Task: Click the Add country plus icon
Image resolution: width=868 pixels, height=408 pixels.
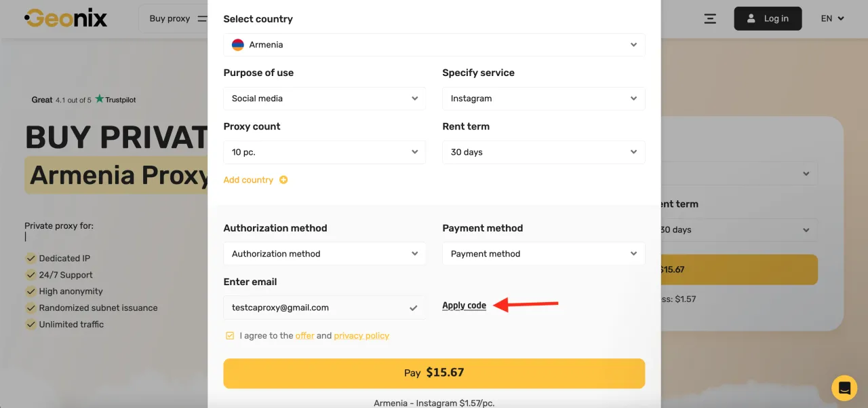Action: tap(283, 180)
